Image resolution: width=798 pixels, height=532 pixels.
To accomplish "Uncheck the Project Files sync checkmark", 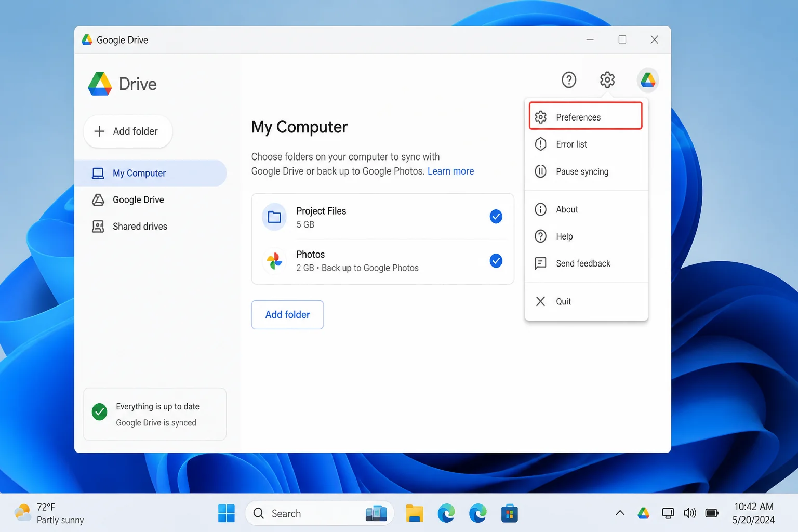I will [496, 216].
